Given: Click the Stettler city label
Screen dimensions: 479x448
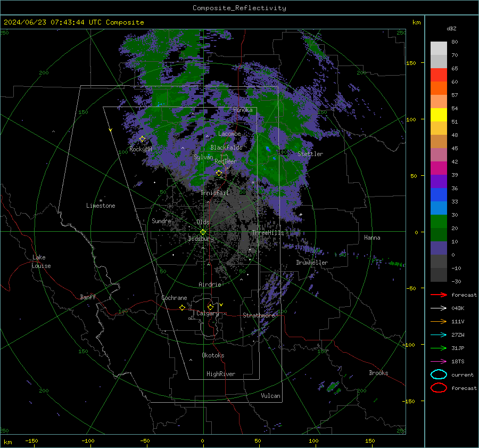Looking at the screenshot, I should (310, 154).
